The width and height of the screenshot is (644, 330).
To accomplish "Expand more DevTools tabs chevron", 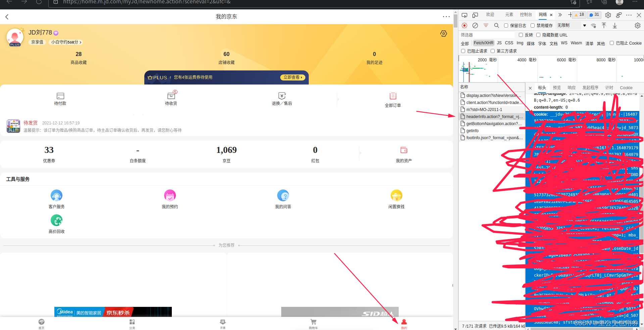I will [x=560, y=15].
